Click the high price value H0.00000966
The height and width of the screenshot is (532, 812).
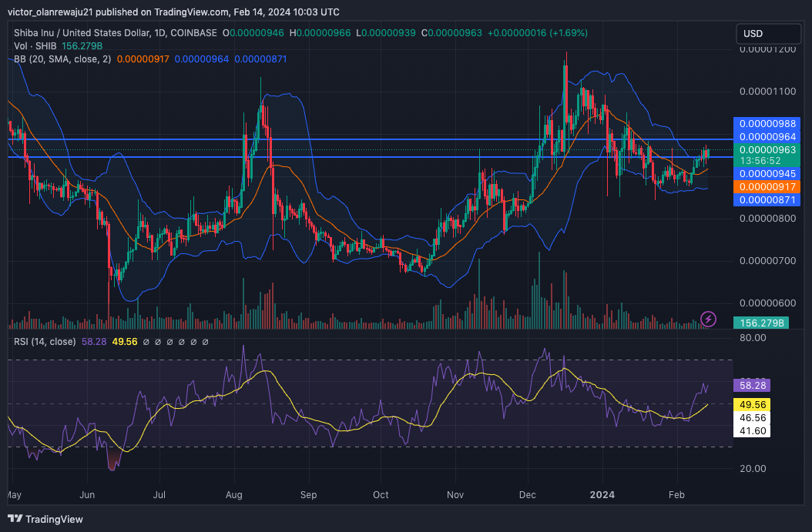(320, 33)
